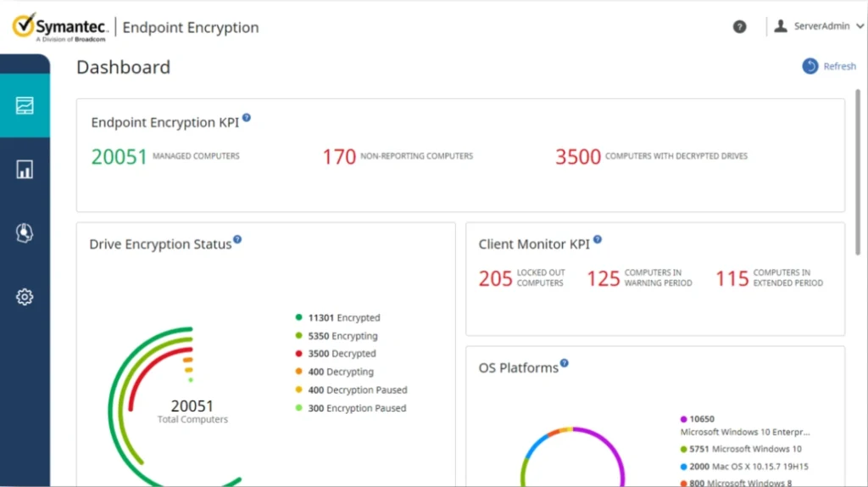Click 205 locked out computers count
This screenshot has width=868, height=487.
[495, 278]
